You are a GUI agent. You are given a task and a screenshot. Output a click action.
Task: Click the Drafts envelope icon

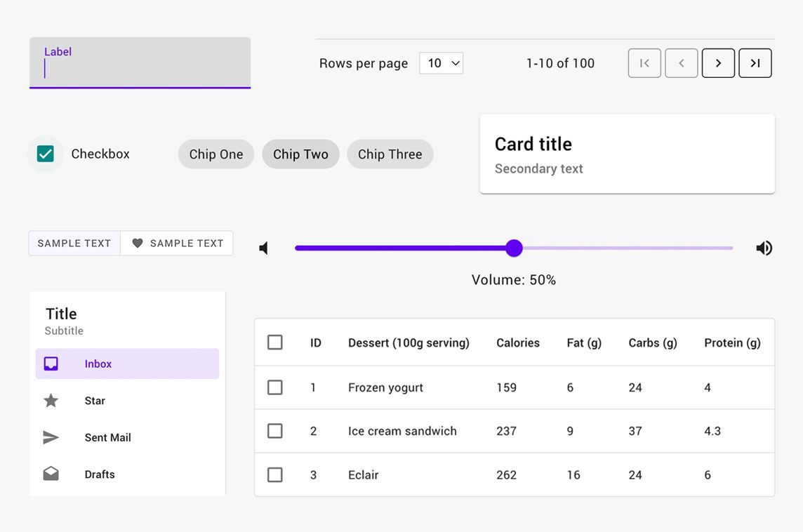click(51, 474)
